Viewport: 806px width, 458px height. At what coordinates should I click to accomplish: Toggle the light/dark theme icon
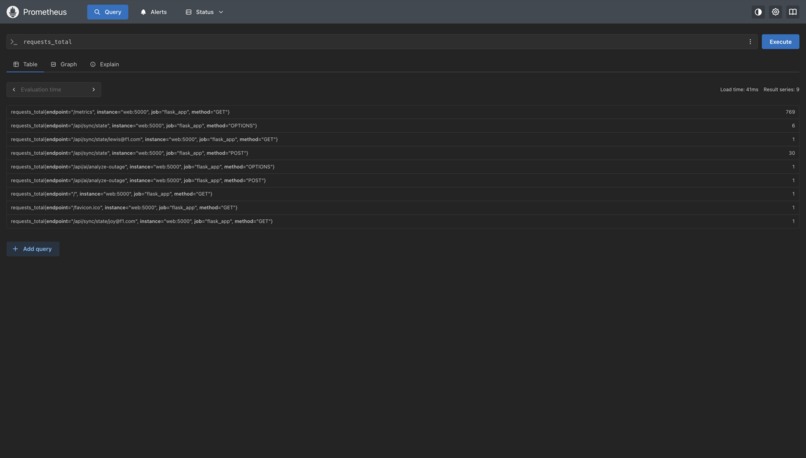point(758,12)
